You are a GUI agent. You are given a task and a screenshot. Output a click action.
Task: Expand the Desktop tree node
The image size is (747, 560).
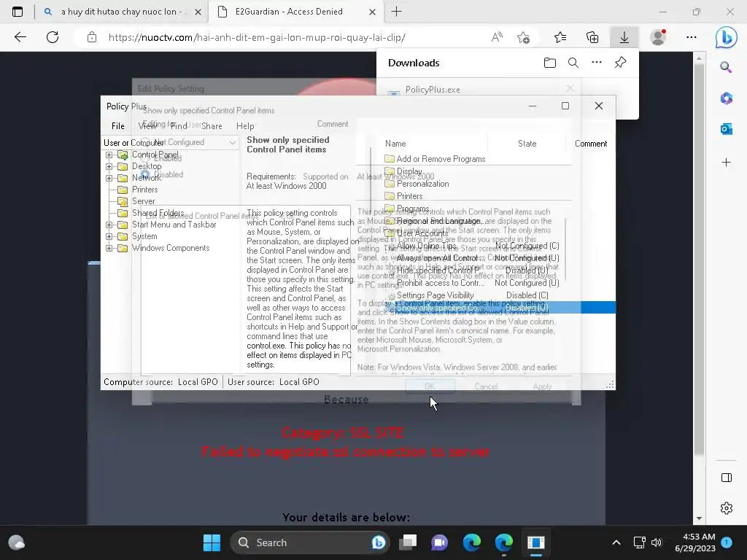coord(109,166)
